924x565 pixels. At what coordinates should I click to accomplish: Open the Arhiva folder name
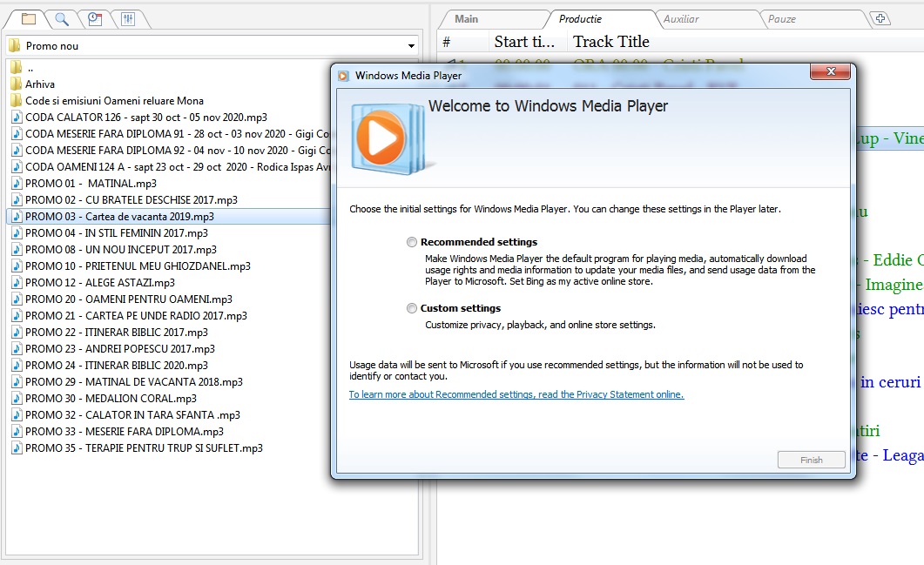pos(40,84)
